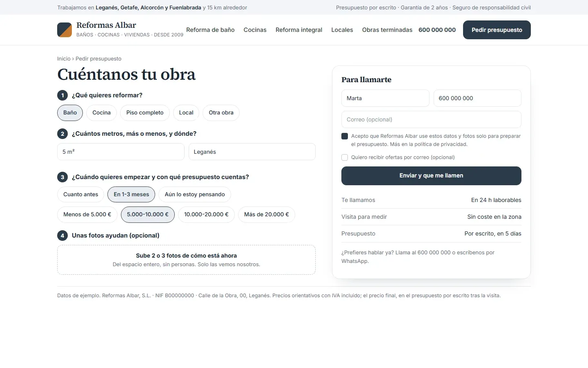The width and height of the screenshot is (588, 368).
Task: Click the name field containing Marta
Action: [x=385, y=98]
